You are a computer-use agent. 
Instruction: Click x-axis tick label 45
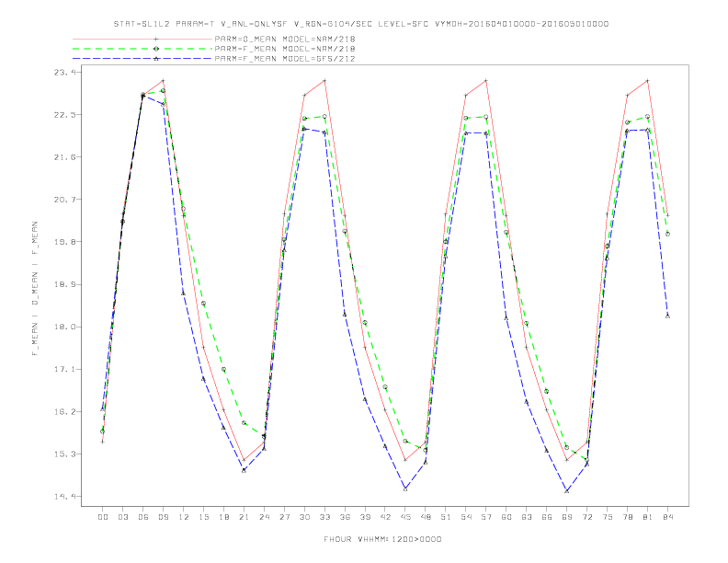405,517
